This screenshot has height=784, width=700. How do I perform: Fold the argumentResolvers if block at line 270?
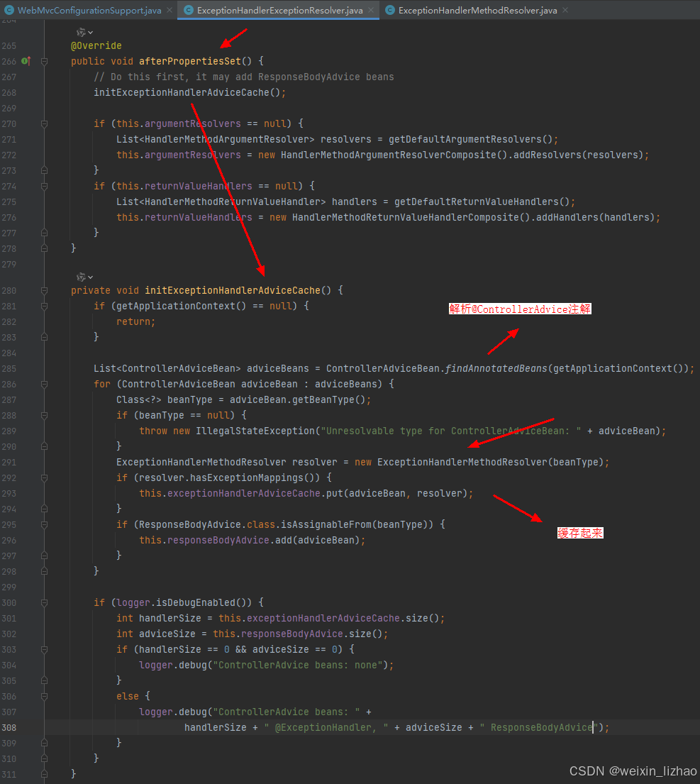coord(44,124)
